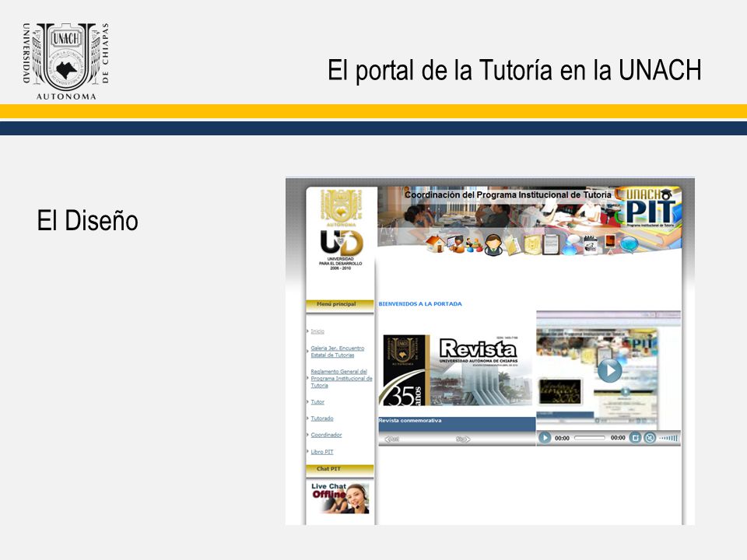747x560 pixels.
Task: Open Reglamento General del Programa Institucional link
Action: (342, 379)
